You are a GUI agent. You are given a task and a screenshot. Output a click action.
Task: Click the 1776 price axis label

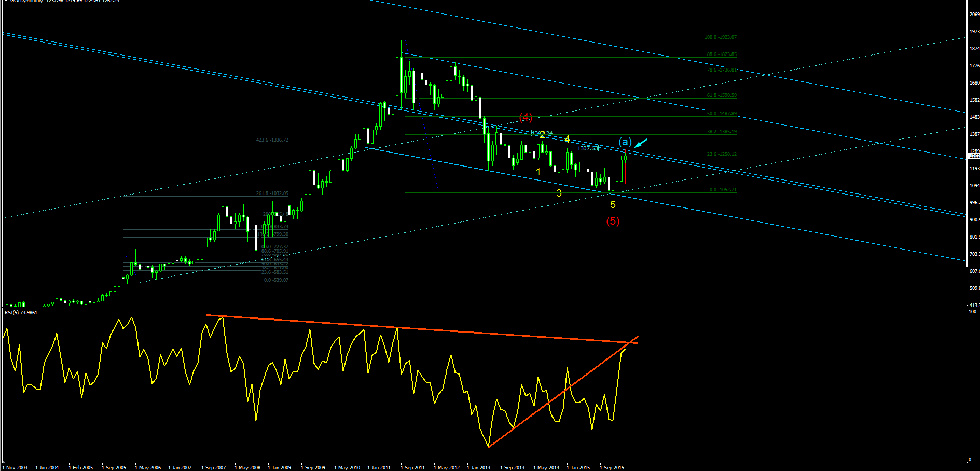(974, 66)
